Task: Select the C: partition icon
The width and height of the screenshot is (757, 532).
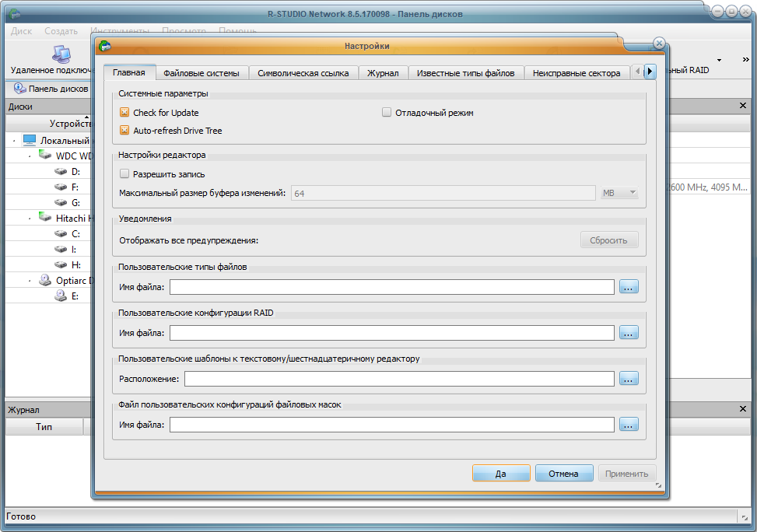Action: pyautogui.click(x=61, y=233)
